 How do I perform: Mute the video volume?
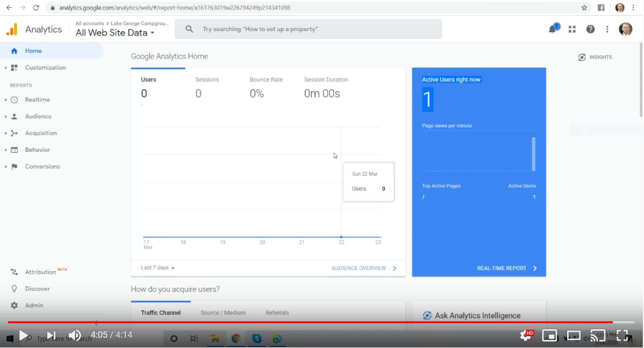tap(74, 336)
